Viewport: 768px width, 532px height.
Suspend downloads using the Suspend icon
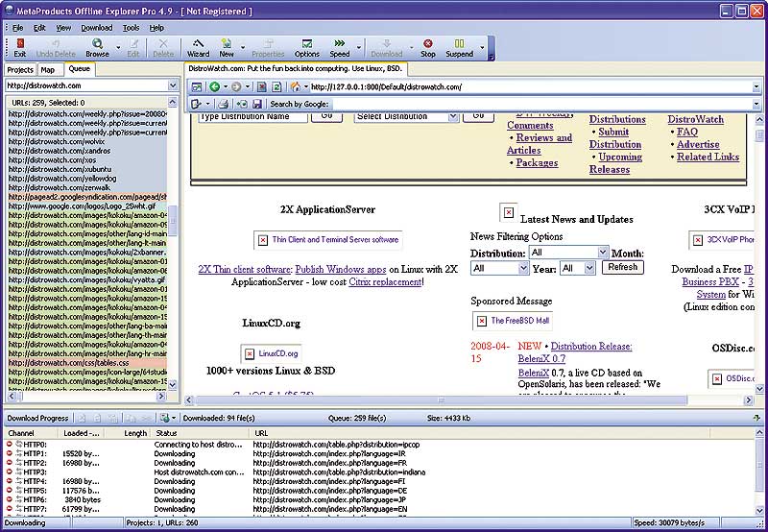(x=460, y=48)
